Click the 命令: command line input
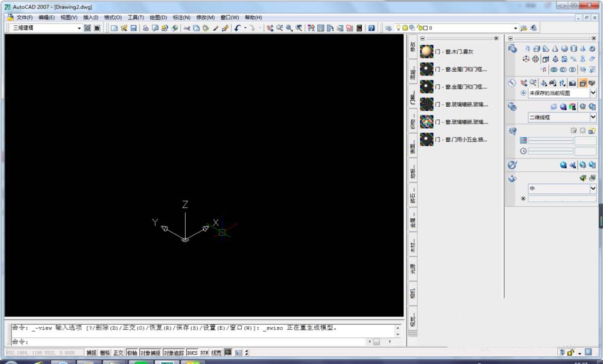The height and width of the screenshot is (364, 603). pyautogui.click(x=188, y=342)
